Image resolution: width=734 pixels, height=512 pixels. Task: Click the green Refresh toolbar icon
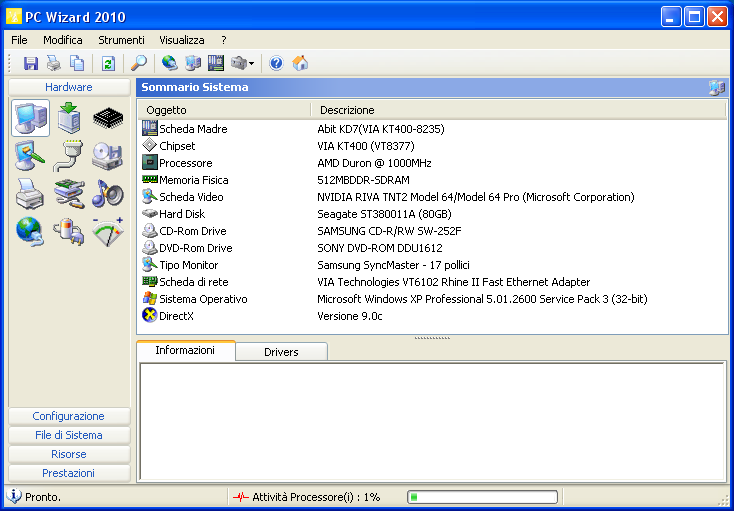coord(108,63)
